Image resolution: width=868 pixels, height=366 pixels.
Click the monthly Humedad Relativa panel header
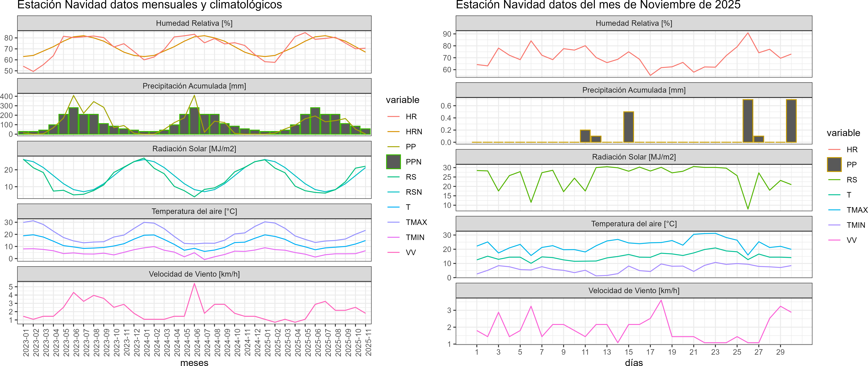tap(194, 23)
